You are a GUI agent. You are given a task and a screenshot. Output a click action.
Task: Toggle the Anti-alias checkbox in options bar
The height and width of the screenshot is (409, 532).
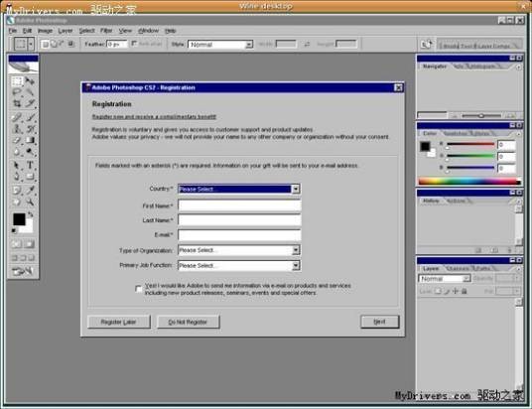(134, 44)
